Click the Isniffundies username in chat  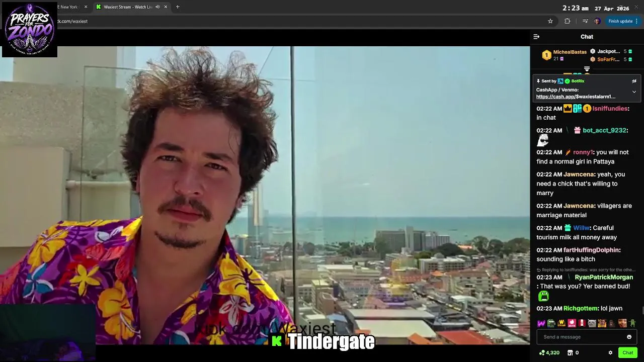[610, 109]
